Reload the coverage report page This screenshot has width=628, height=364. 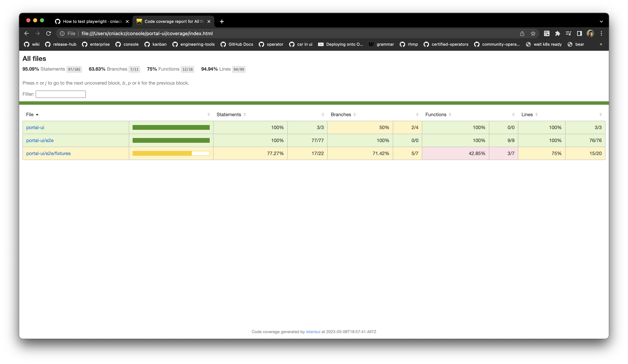(49, 33)
